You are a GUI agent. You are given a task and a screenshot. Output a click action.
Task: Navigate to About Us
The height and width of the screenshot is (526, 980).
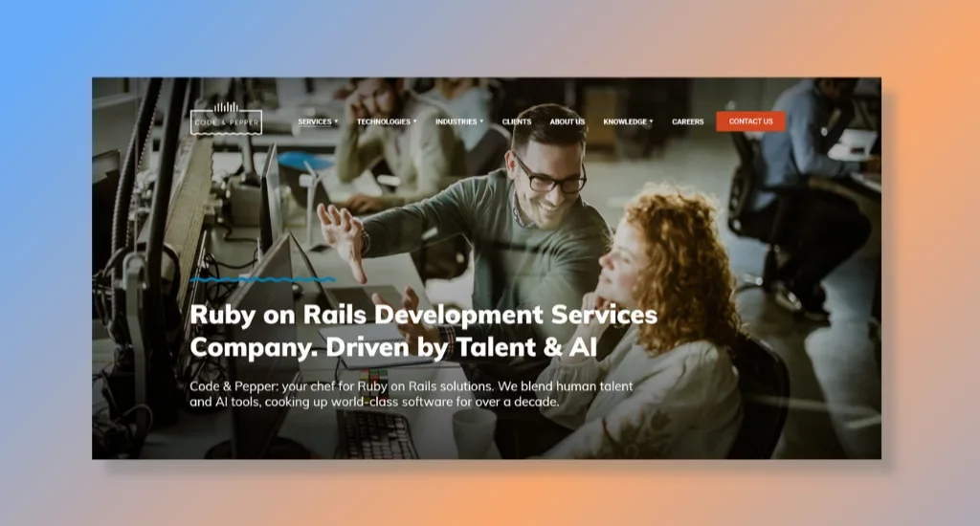(x=567, y=121)
